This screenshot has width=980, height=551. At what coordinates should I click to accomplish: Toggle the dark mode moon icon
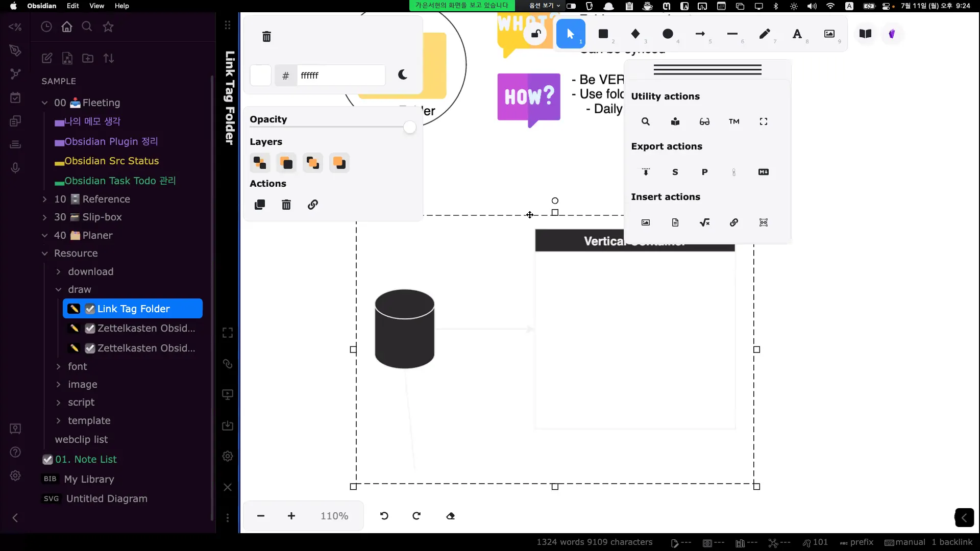pos(403,75)
